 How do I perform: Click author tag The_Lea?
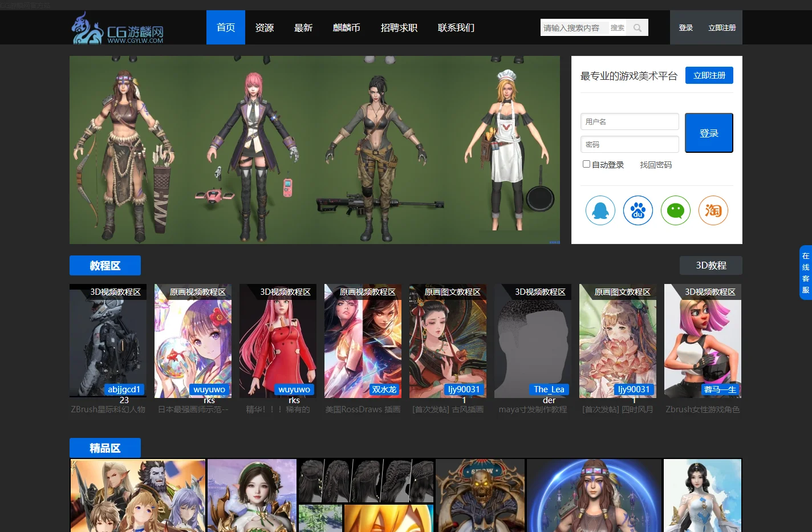(x=549, y=389)
